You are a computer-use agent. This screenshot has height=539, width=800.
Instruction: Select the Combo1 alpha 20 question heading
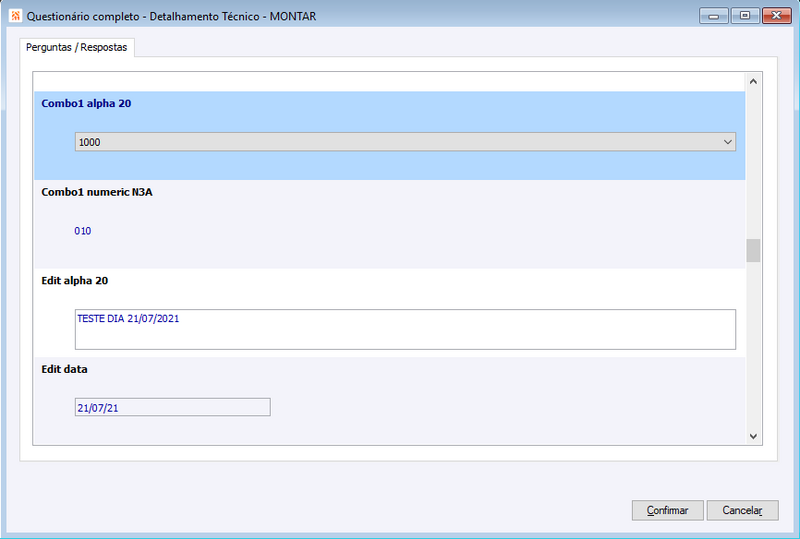click(x=86, y=104)
